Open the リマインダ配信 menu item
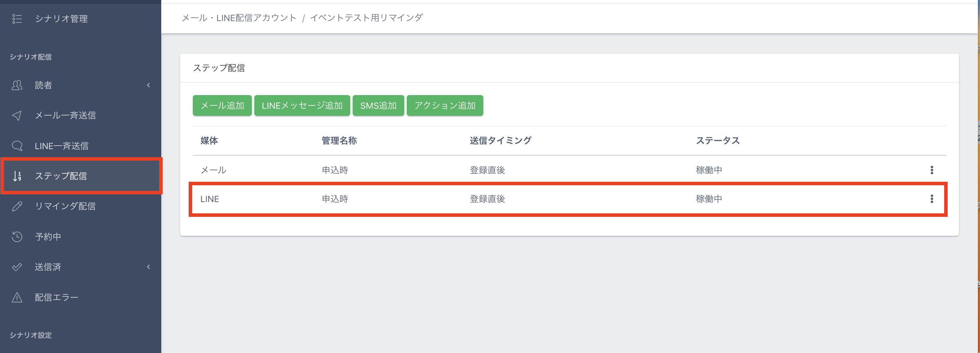Screen dimensions: 980x353 point(65,206)
